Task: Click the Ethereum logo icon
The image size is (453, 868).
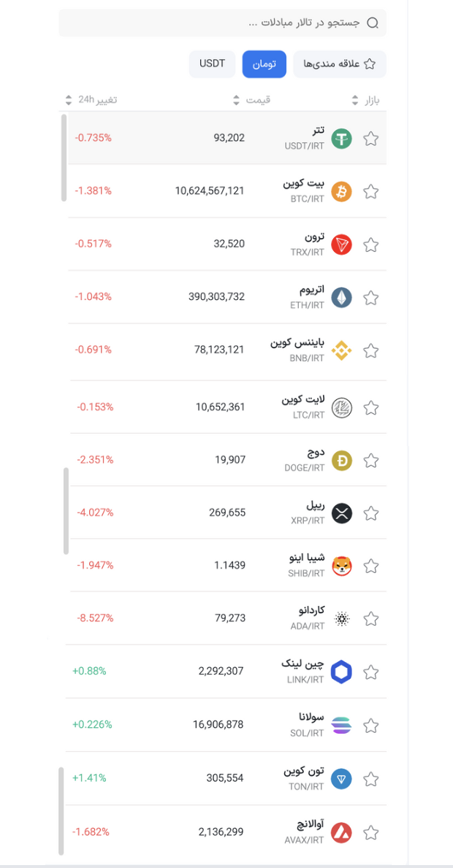Action: [340, 297]
